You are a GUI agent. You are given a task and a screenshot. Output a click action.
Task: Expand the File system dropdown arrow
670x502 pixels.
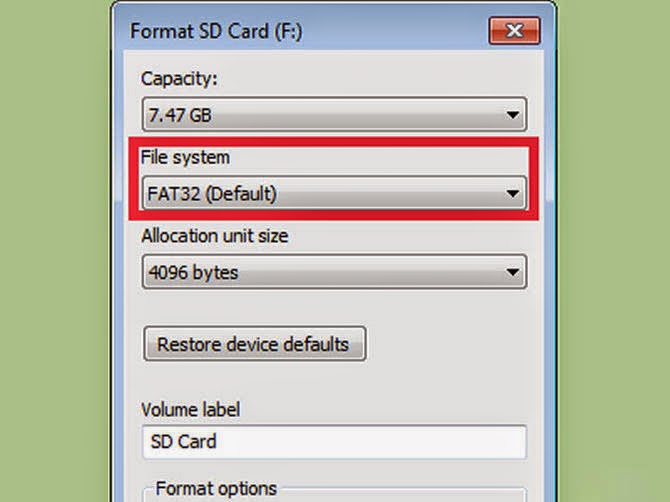coord(513,193)
